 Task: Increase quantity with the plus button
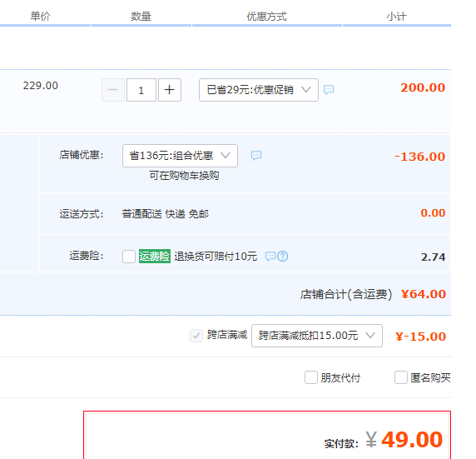[170, 90]
